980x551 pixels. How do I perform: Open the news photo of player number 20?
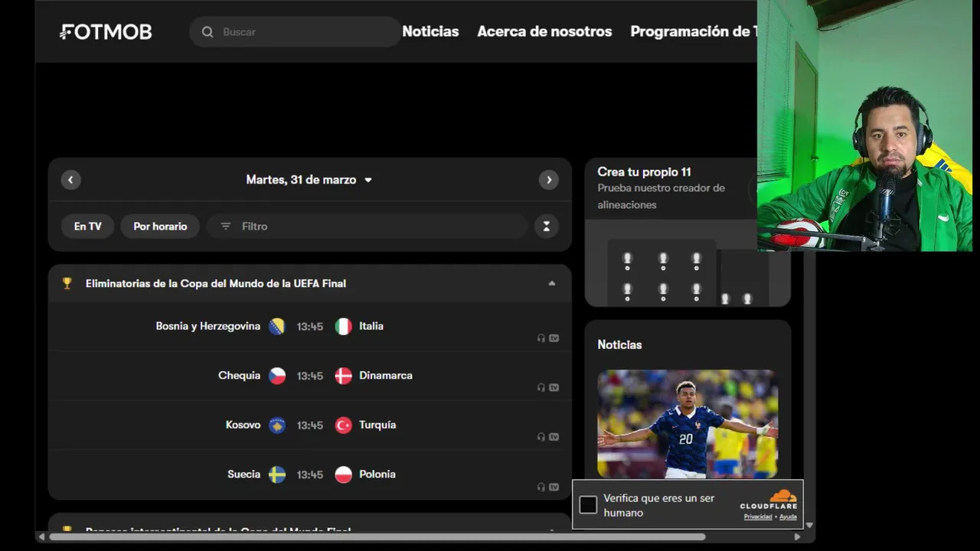click(688, 424)
